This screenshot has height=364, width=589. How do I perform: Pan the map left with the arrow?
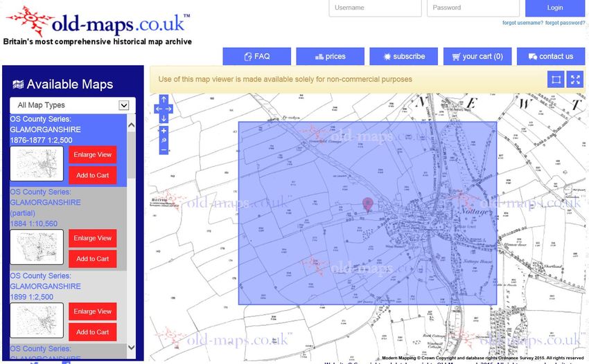point(159,109)
